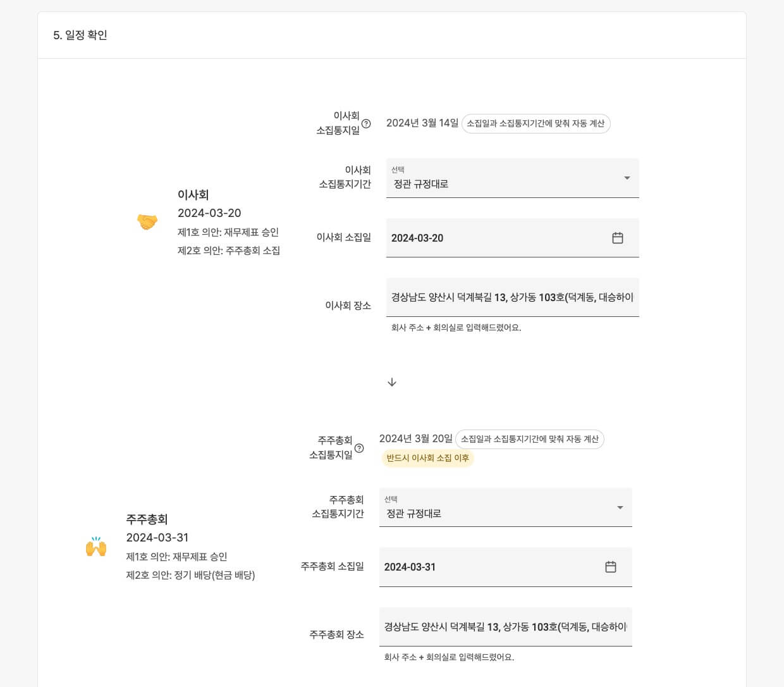Click help icon beside 주주총회 소집통지일
Image resolution: width=784 pixels, height=687 pixels.
[x=359, y=448]
